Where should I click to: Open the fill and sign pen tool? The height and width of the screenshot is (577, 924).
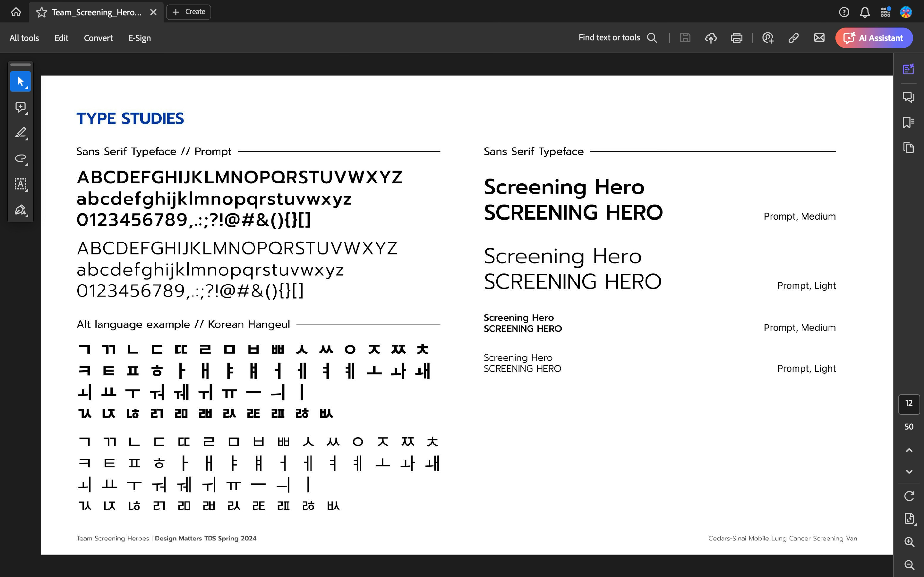[20, 210]
